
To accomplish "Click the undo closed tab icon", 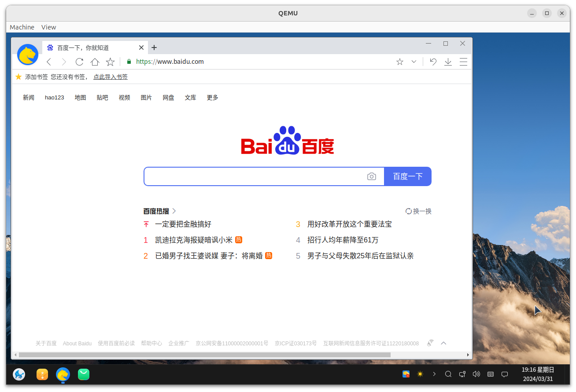I will coord(433,62).
